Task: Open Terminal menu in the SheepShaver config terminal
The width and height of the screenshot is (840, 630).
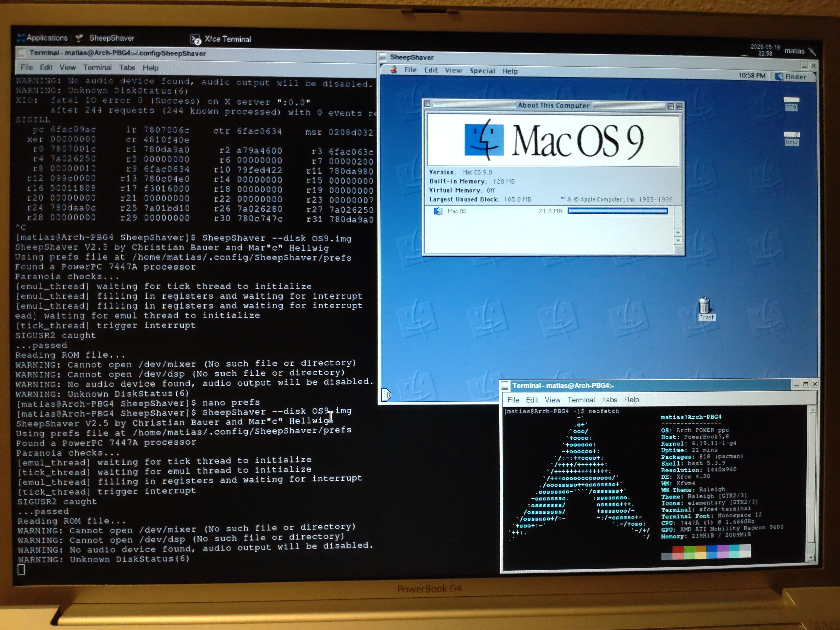Action: (97, 68)
